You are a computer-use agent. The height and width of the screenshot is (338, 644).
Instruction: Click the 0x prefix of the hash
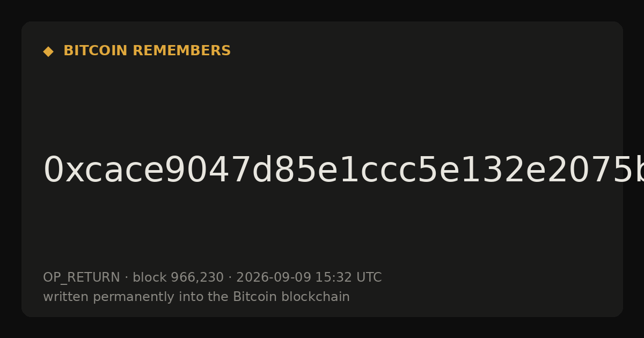(62, 170)
